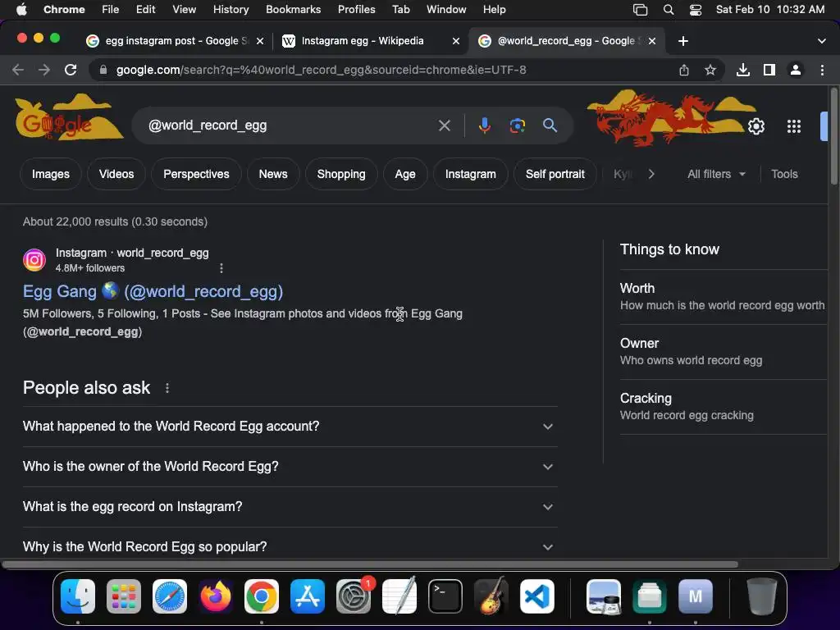Open Google Lens image search
Viewport: 840px width, 630px height.
517,126
